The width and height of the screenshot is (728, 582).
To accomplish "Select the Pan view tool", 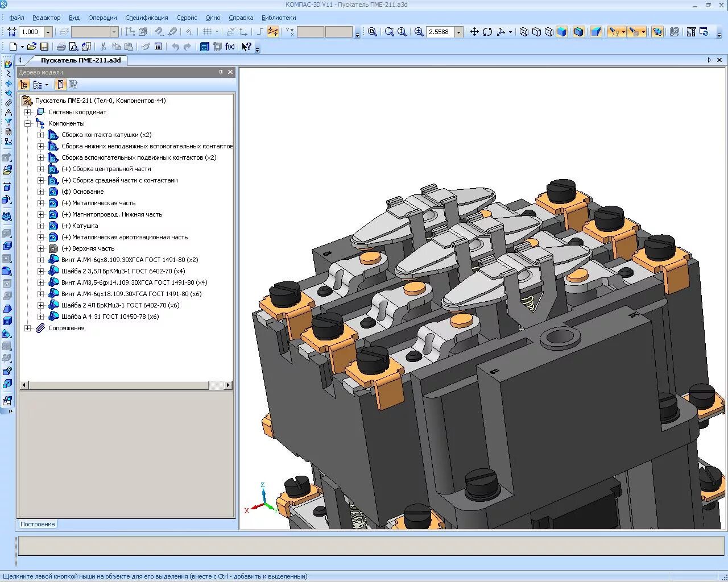I will [x=474, y=32].
